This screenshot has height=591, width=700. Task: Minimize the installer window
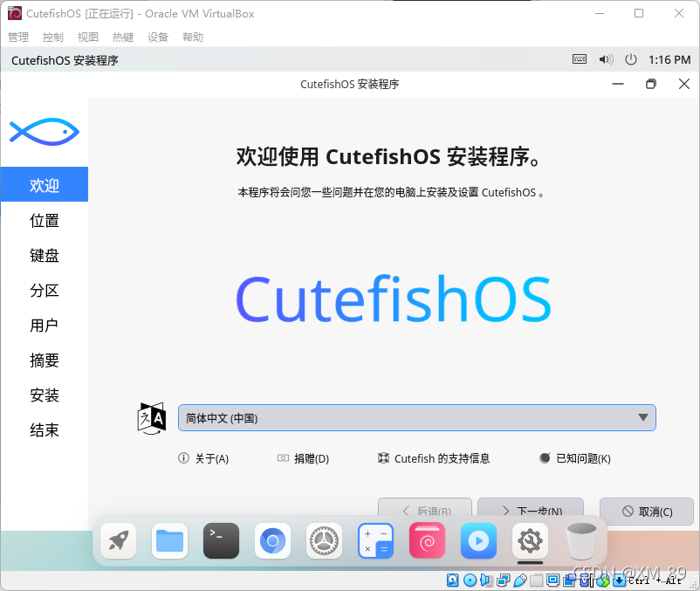pos(618,84)
